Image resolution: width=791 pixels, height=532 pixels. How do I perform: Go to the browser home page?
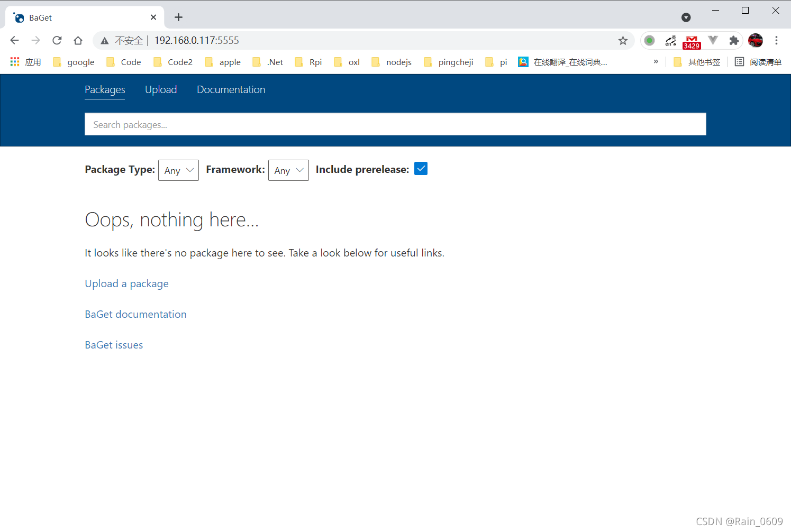click(78, 40)
